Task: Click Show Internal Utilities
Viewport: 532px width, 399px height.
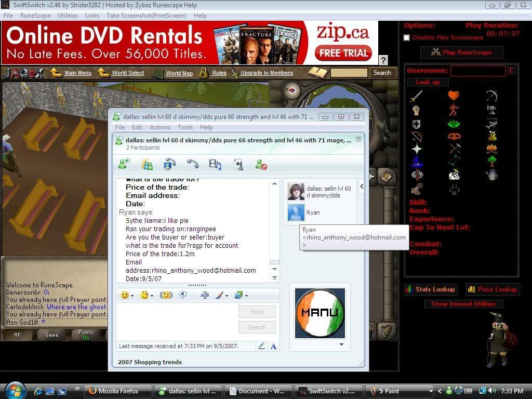Action: coord(463,304)
